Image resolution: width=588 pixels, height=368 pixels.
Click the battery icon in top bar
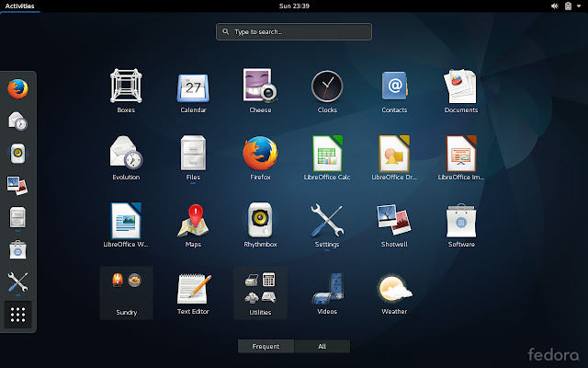click(568, 6)
